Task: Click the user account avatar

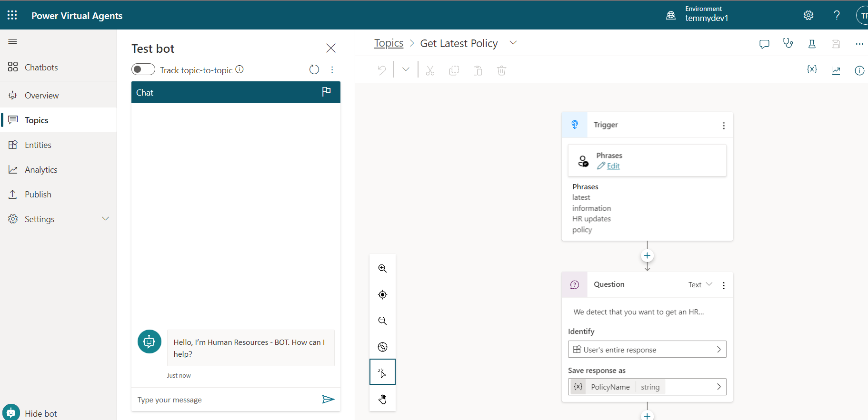Action: [863, 15]
